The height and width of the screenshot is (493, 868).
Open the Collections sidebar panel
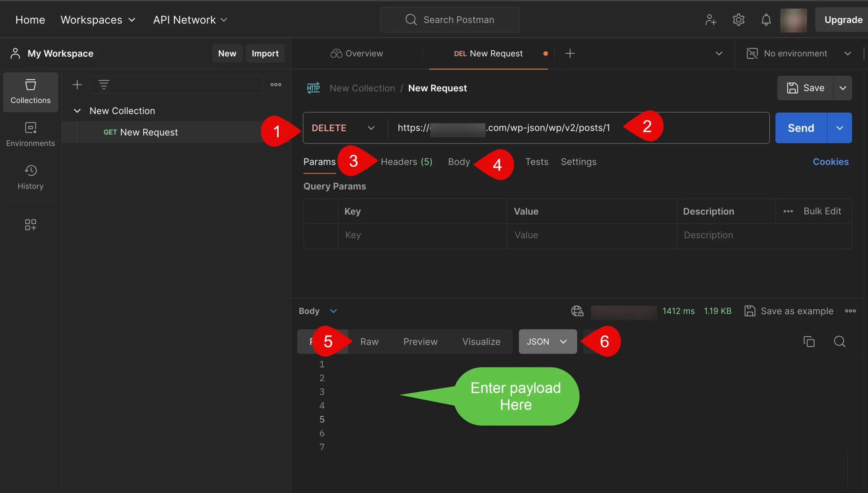tap(31, 92)
